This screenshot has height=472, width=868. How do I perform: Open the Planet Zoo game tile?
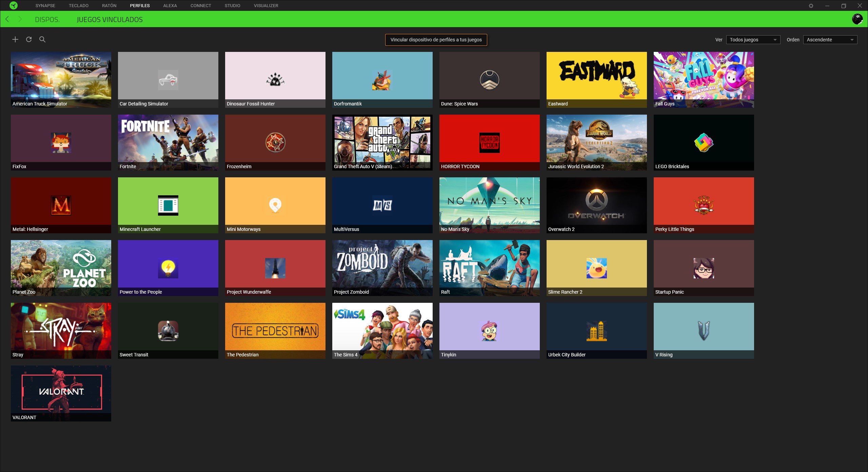coord(61,268)
